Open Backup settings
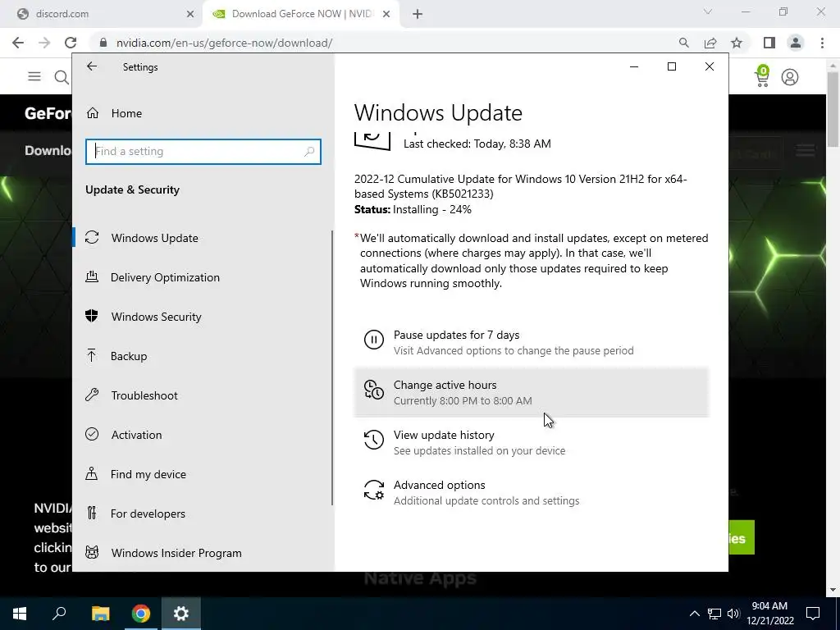Image resolution: width=840 pixels, height=630 pixels. tap(203, 356)
